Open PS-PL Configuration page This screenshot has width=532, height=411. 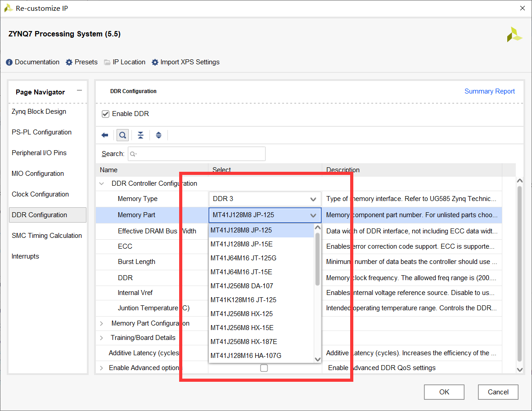coord(42,132)
